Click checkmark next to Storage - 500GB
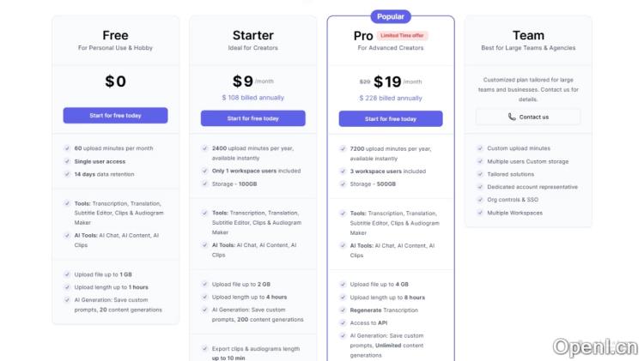Screen dimensions: 644x361 point(343,184)
